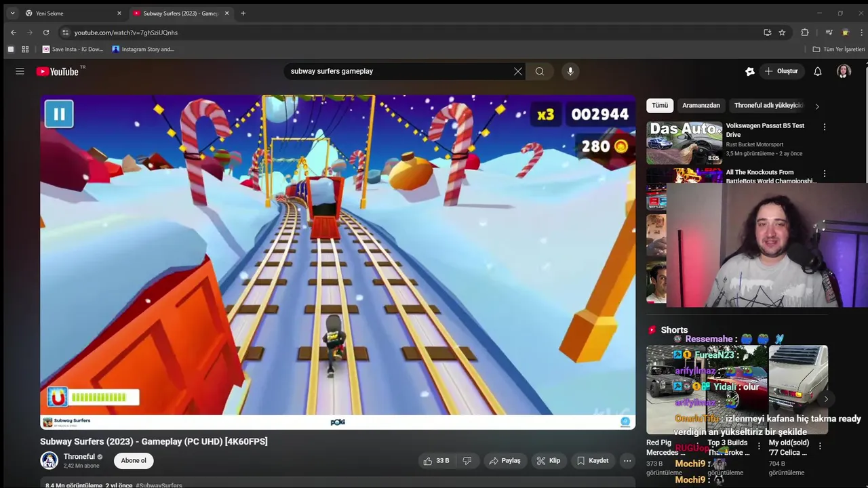
Task: Open options for Volkswagen Passat B5 video
Action: pos(825,127)
